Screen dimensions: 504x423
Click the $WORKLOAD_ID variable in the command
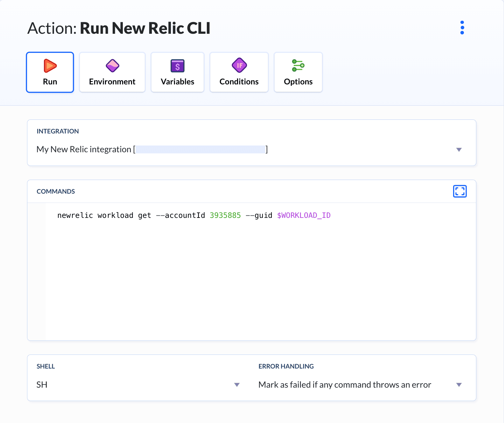pyautogui.click(x=304, y=216)
